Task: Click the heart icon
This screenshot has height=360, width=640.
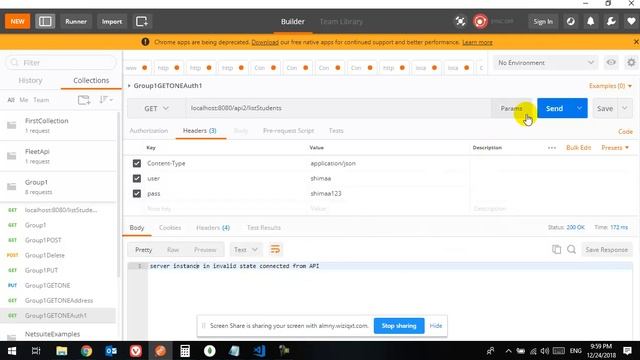Action: tap(631, 21)
